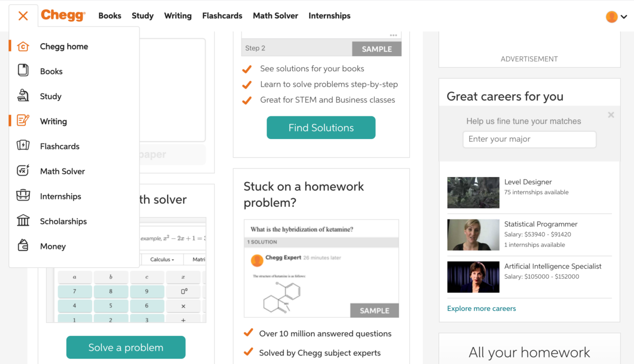Click the Flashcards lightning-card icon

[23, 146]
